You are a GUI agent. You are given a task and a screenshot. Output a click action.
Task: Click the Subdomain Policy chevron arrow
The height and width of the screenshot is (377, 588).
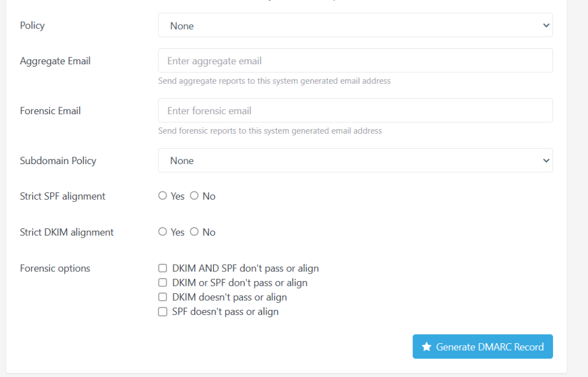click(x=546, y=161)
